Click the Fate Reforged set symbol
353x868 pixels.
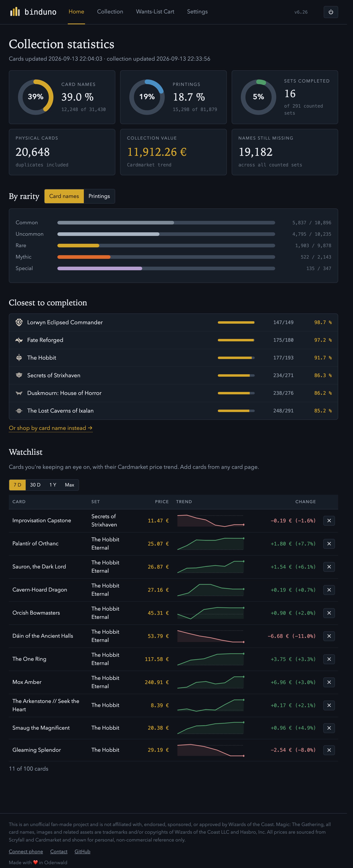tap(19, 340)
